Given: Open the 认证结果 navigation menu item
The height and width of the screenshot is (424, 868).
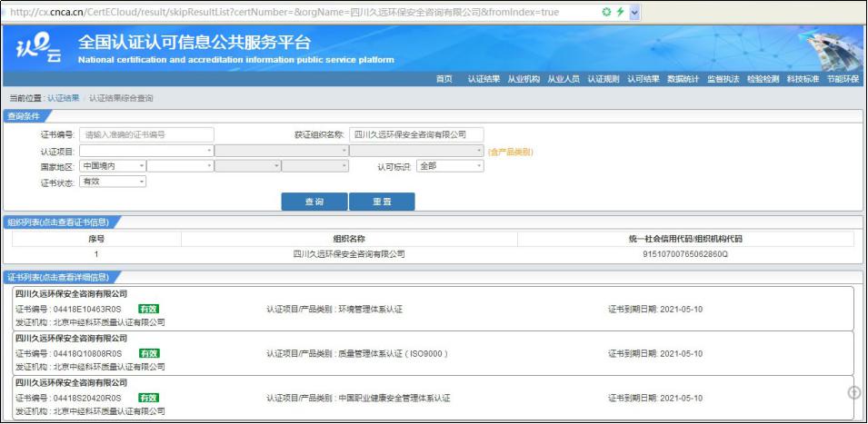Looking at the screenshot, I should 484,79.
